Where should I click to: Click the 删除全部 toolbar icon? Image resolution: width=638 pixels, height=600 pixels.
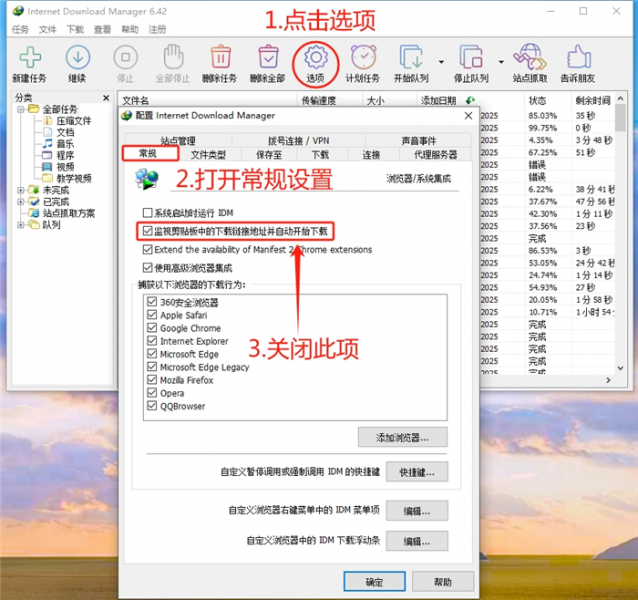268,57
